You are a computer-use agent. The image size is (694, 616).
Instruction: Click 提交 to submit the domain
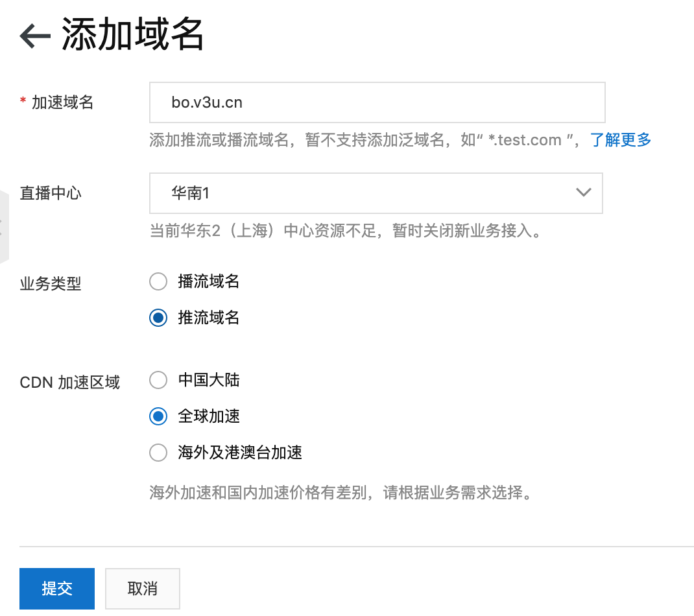click(57, 588)
